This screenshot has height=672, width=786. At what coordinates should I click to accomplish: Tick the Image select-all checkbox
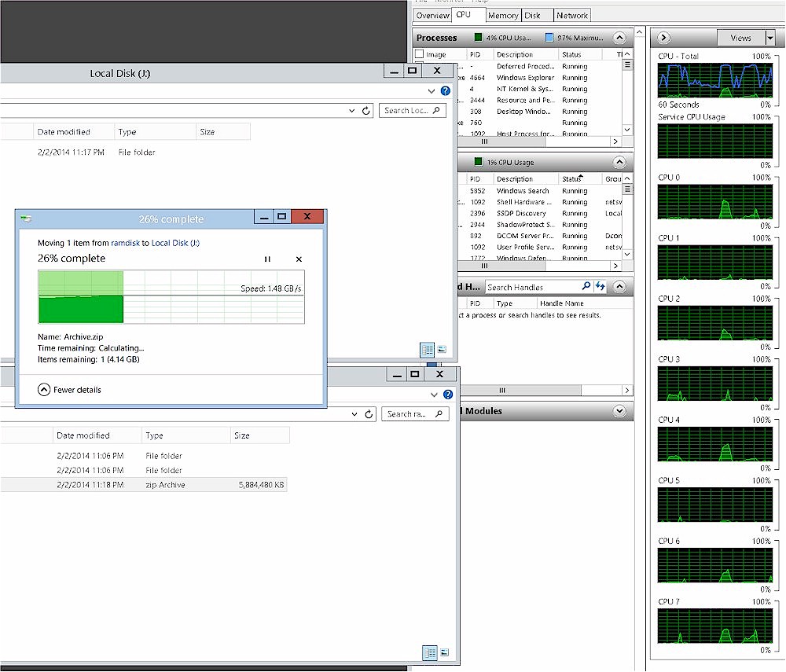tap(420, 54)
